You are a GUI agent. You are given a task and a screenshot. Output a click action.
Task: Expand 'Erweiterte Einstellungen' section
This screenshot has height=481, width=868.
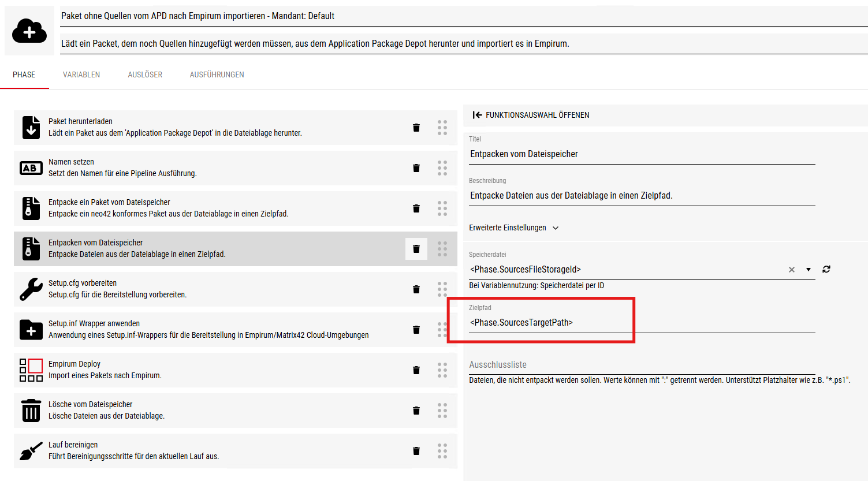point(513,228)
